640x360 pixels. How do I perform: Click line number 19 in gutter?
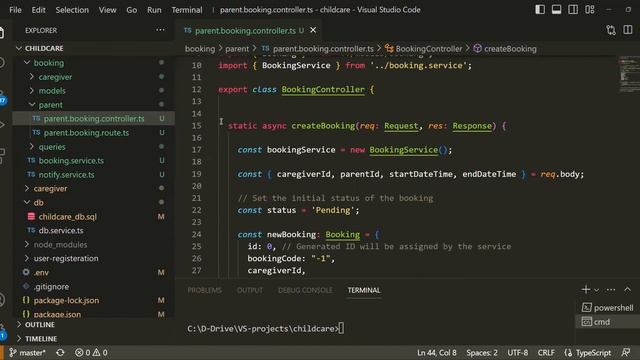point(196,174)
